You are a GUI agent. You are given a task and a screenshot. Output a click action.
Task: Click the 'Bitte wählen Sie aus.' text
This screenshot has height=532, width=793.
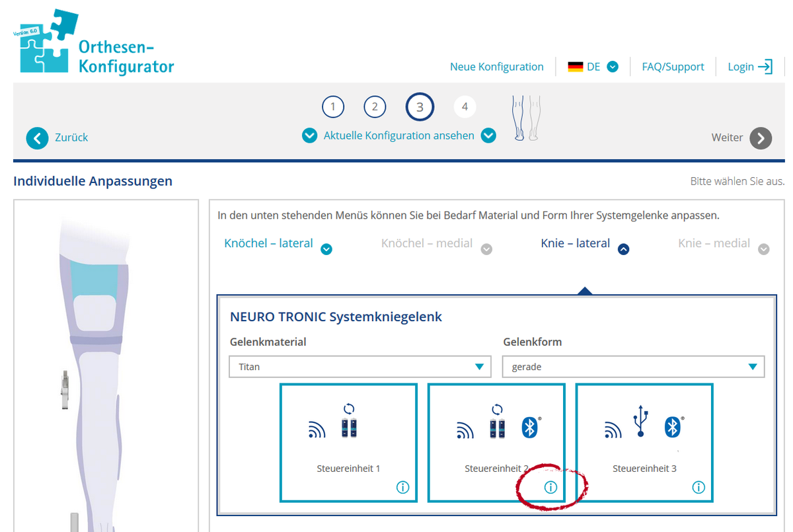coord(737,181)
